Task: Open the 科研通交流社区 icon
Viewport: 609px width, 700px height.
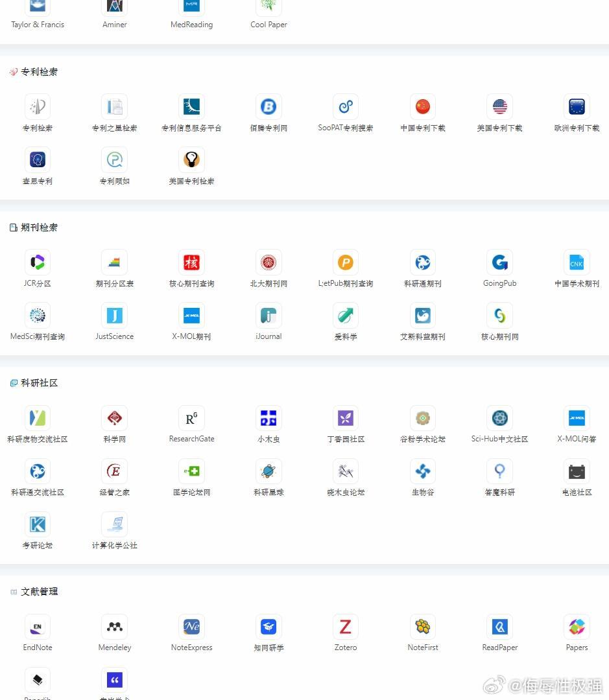Action: [38, 471]
